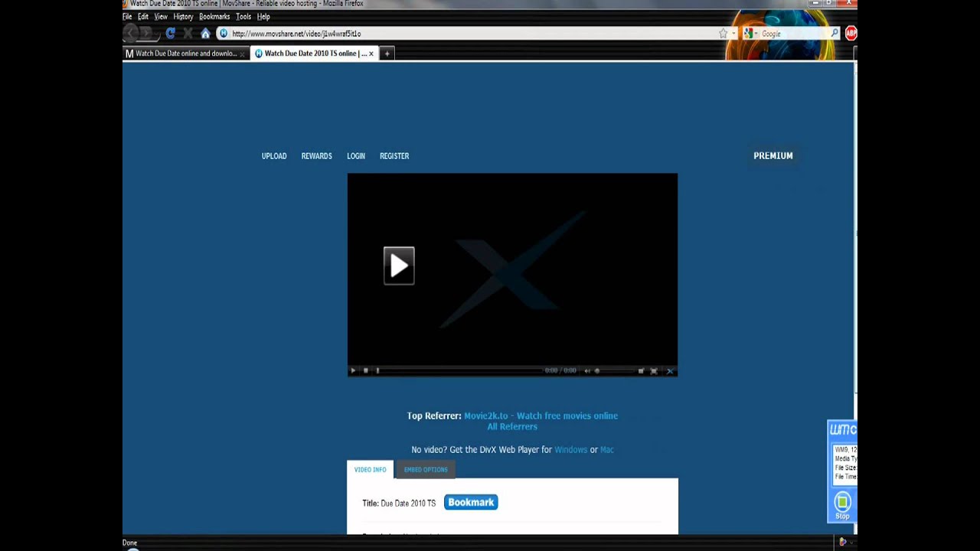Open the address bar history dropdown arrow

[733, 34]
